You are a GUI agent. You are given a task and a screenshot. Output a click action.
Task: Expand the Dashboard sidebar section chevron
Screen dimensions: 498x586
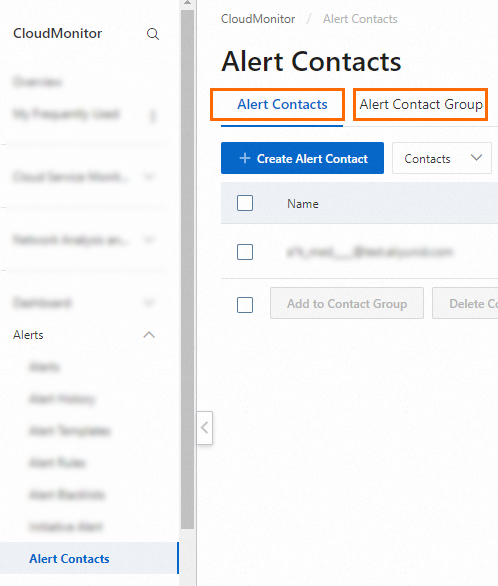click(x=149, y=302)
